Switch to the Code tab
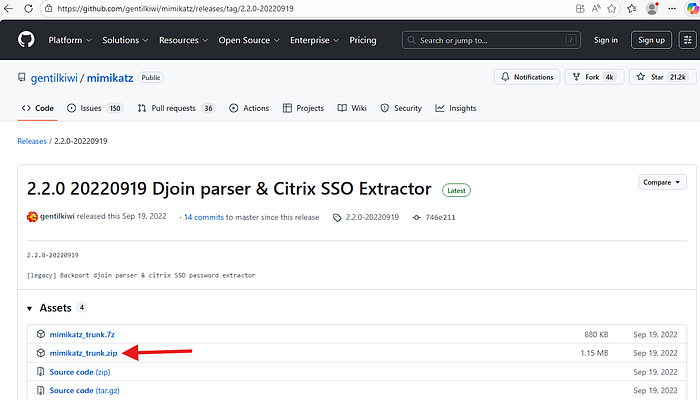The height and width of the screenshot is (400, 700). click(x=38, y=108)
